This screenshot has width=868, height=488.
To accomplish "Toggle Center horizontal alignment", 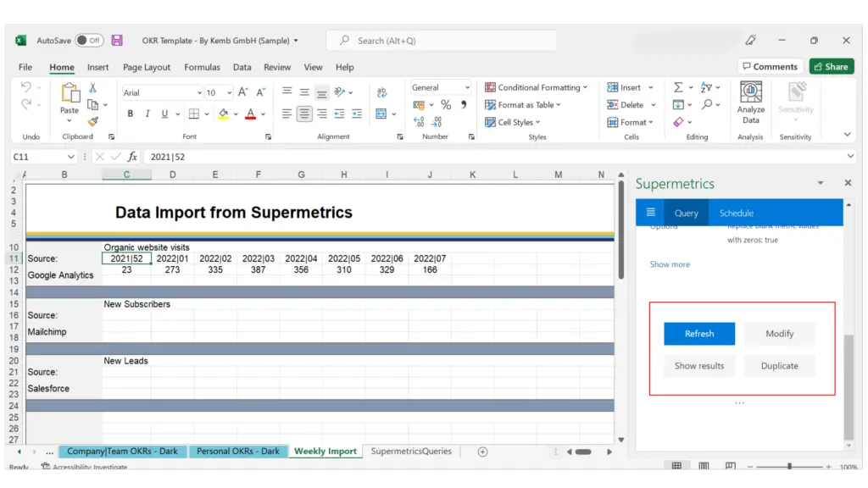I will click(304, 114).
